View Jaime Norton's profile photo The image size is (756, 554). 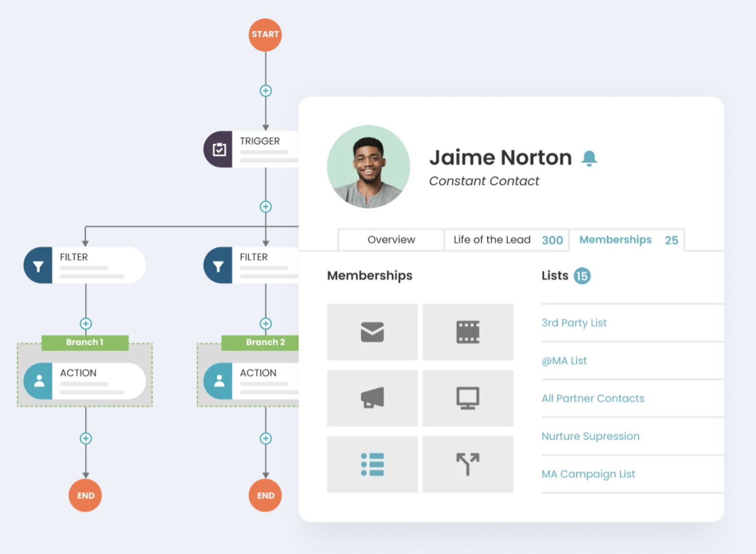(369, 167)
